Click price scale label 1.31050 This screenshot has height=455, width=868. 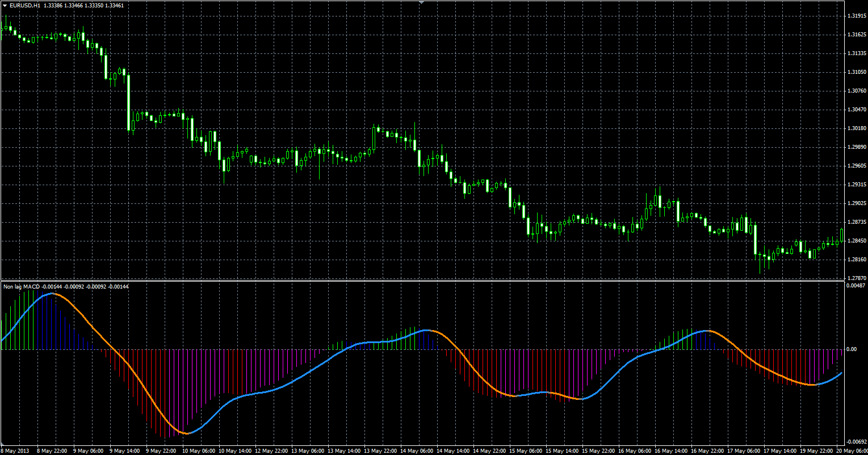(x=857, y=72)
